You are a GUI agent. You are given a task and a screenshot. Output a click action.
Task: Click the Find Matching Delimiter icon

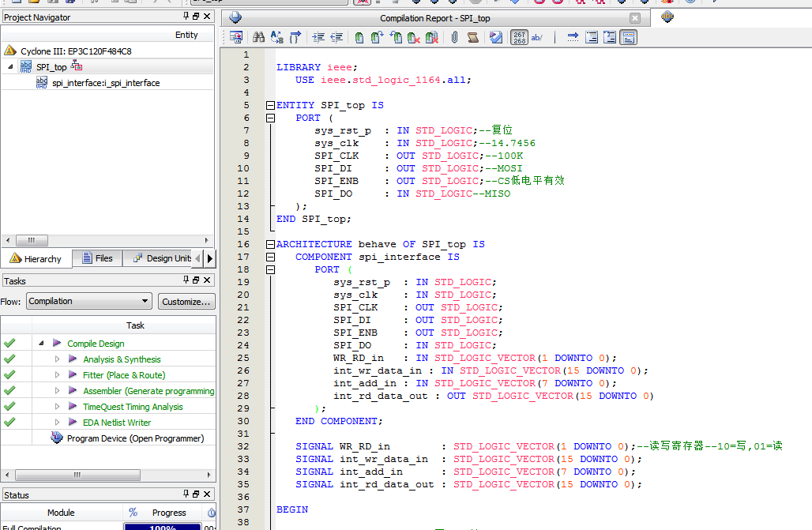coord(295,37)
